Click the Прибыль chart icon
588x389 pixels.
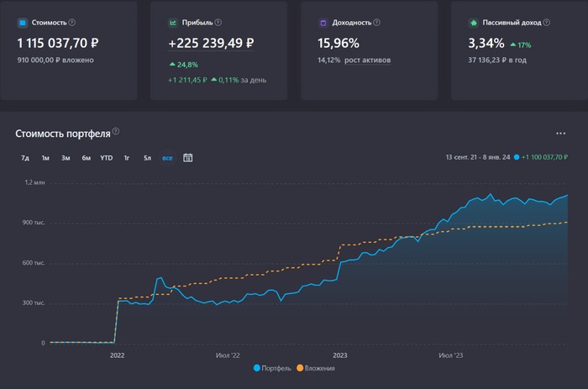pyautogui.click(x=173, y=23)
